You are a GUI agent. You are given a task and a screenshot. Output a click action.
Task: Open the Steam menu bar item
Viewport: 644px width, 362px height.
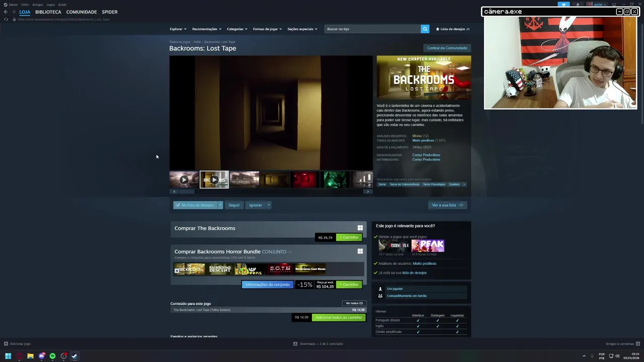(13, 5)
